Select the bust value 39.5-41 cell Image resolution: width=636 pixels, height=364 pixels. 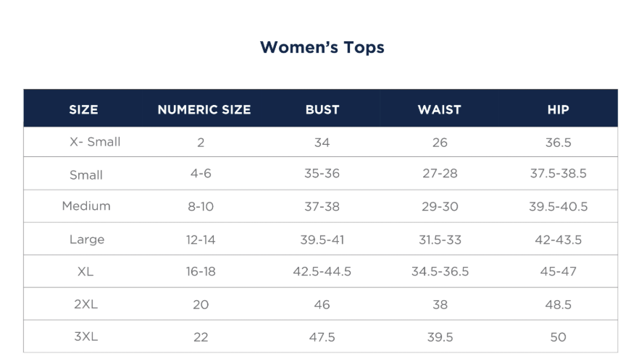322,240
